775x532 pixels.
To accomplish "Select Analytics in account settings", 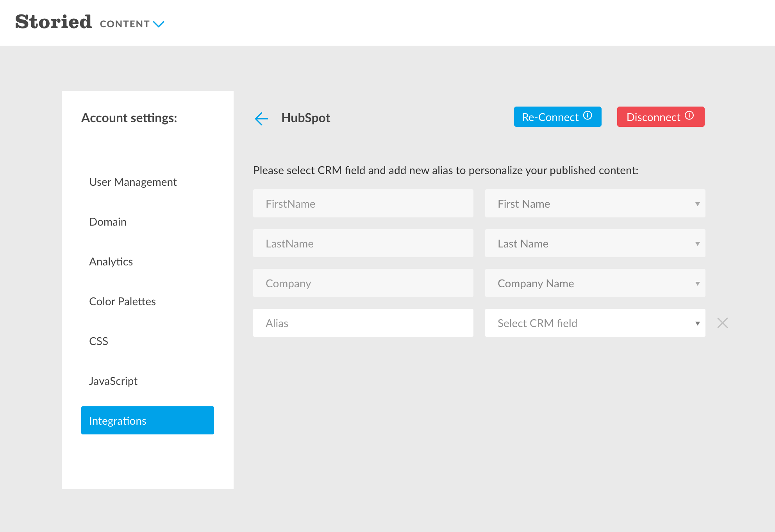I will click(111, 262).
